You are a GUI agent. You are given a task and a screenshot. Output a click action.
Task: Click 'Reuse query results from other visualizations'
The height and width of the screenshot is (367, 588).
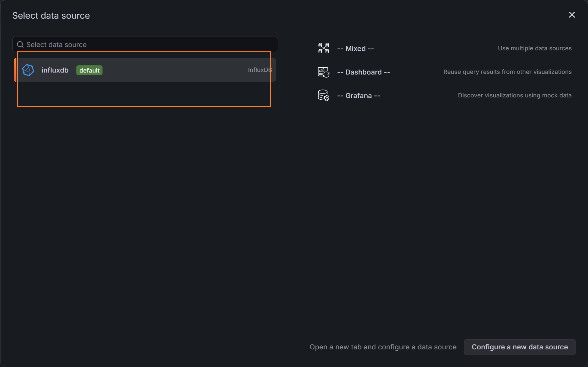pos(507,72)
